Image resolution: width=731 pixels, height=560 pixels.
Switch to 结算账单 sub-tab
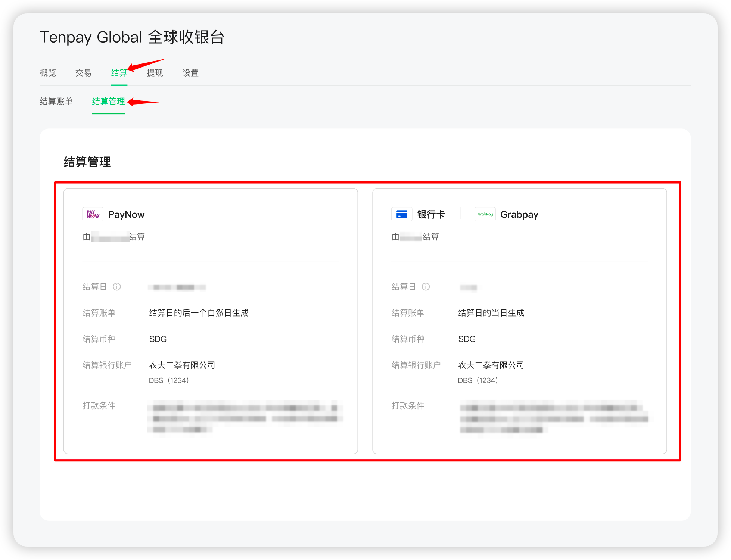[x=56, y=102]
